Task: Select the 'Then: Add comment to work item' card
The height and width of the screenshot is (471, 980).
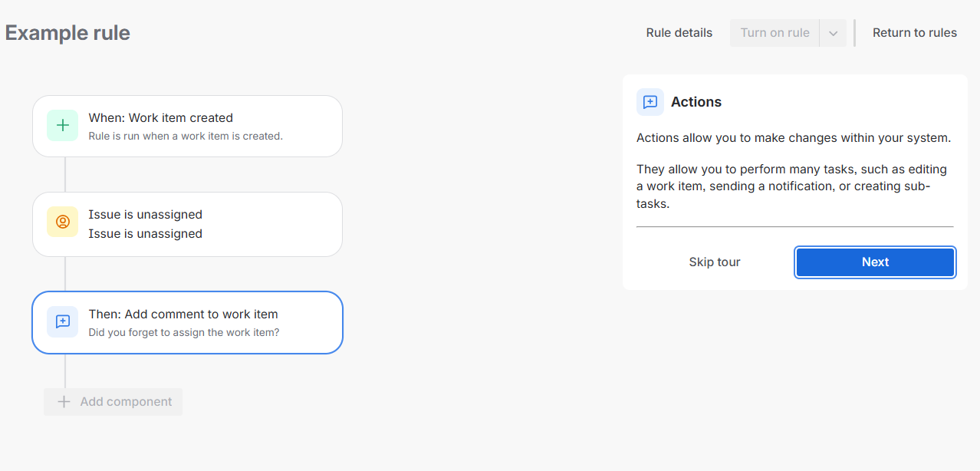Action: (x=187, y=321)
